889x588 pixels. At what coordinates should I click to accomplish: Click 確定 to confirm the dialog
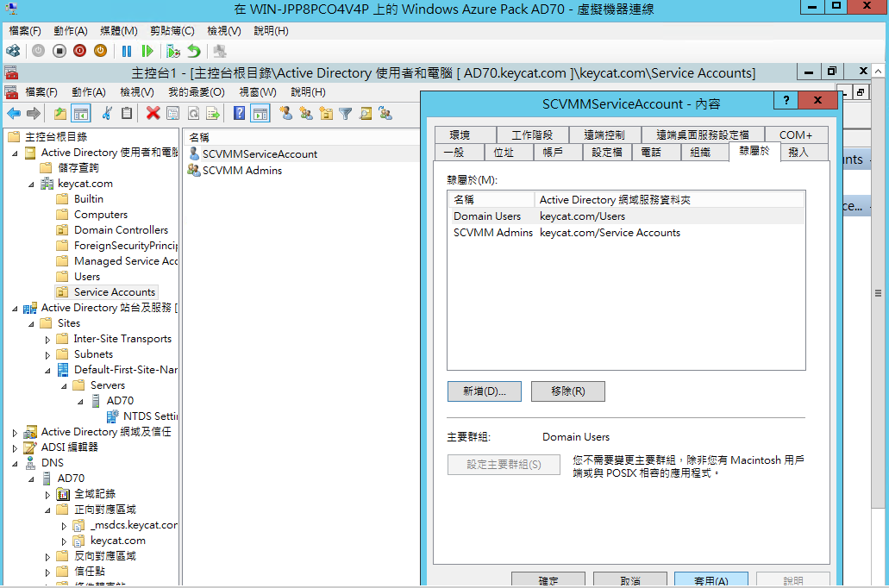(548, 579)
